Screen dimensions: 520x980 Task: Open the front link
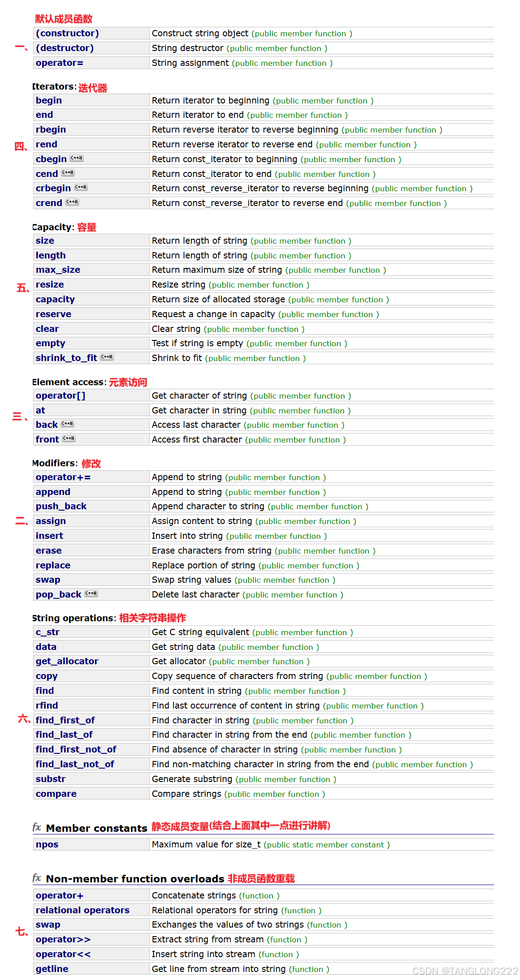pos(48,439)
